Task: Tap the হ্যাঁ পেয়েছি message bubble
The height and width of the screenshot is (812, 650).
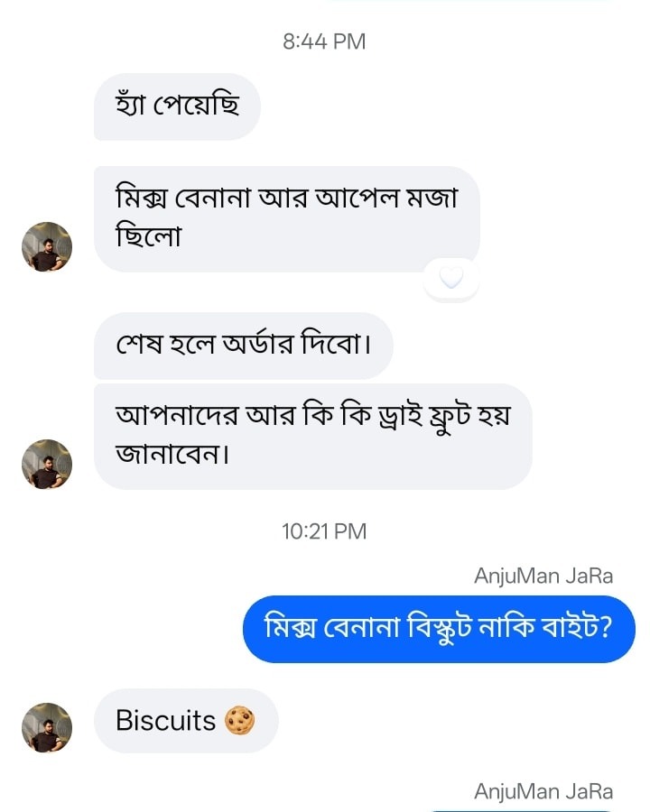Action: tap(177, 106)
